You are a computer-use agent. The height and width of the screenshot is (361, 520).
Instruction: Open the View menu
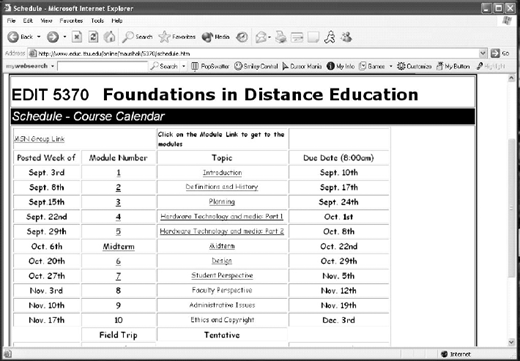pos(46,21)
